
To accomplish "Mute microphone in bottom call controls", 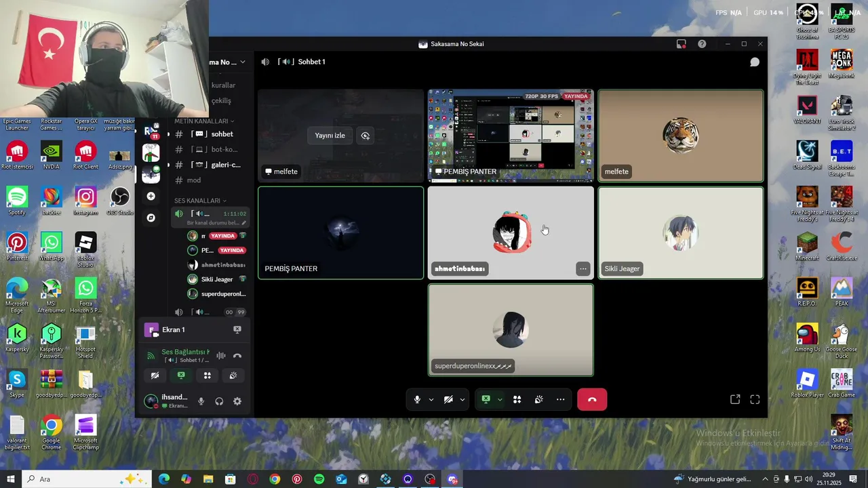I will pyautogui.click(x=417, y=400).
